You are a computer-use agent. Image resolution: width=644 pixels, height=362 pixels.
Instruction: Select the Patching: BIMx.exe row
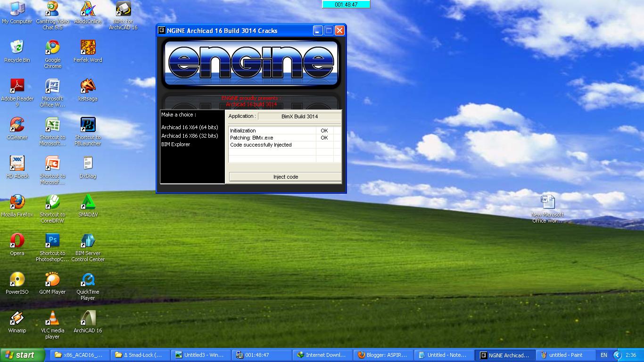click(284, 138)
